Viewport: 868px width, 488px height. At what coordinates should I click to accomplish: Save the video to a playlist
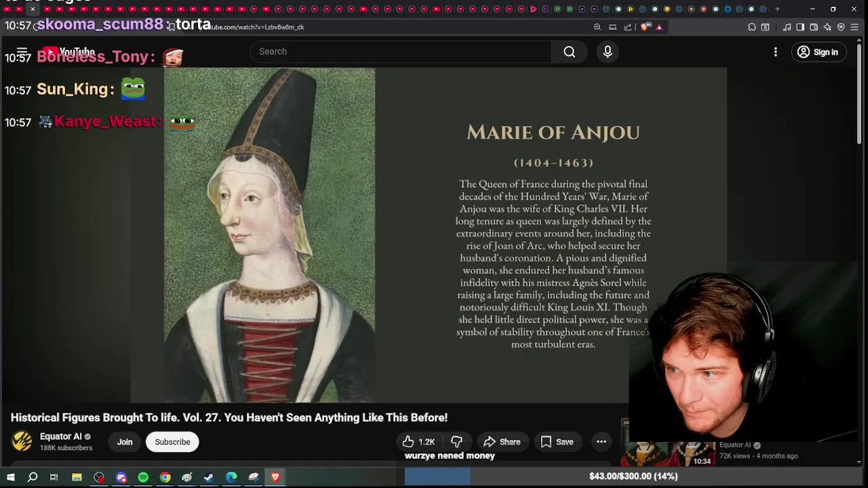point(557,442)
